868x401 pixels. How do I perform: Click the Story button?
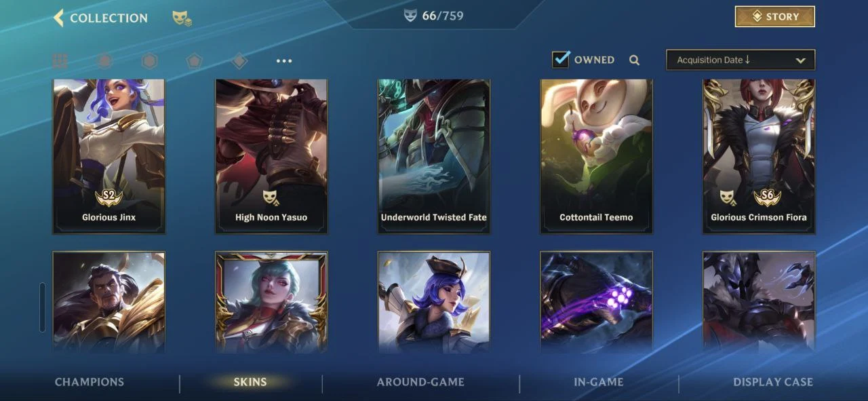point(775,17)
